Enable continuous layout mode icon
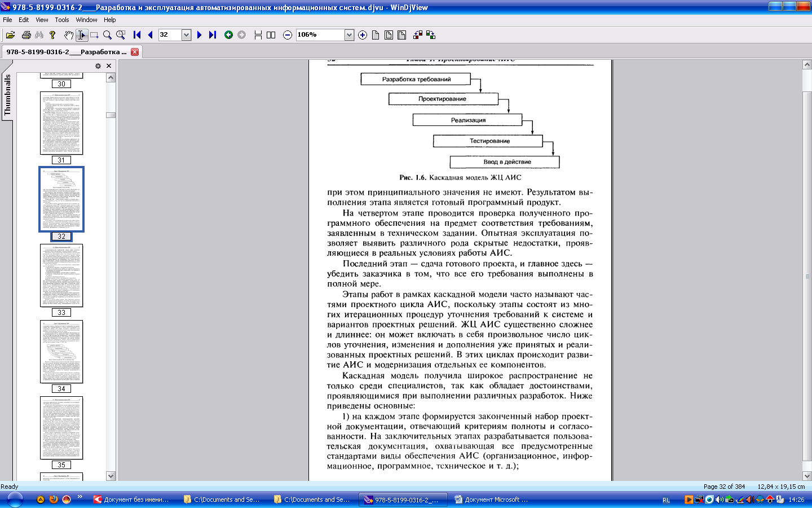Viewport: 812px width, 508px height. click(258, 35)
